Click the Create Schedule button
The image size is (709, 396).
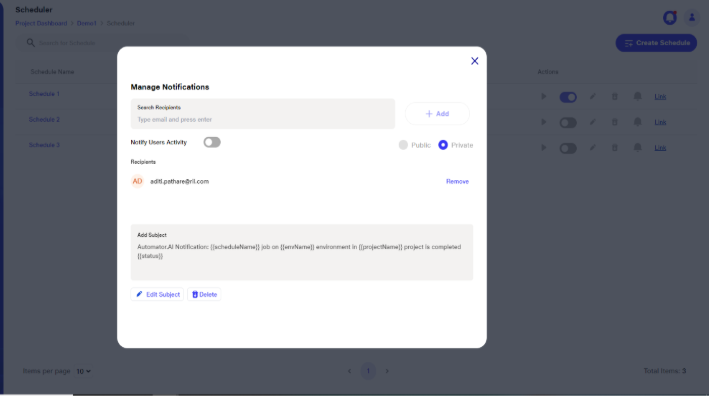point(656,43)
